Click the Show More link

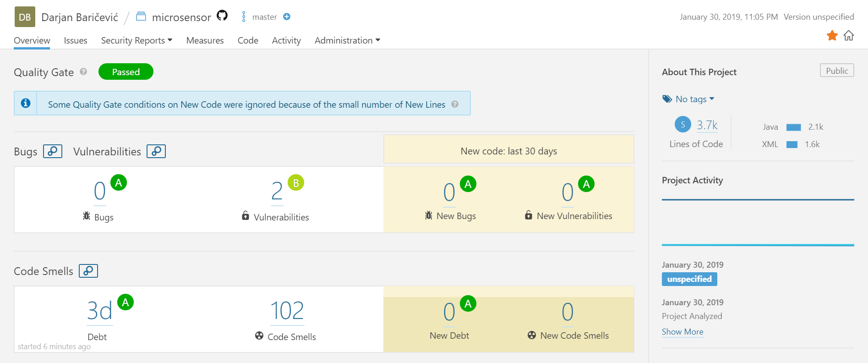[682, 332]
